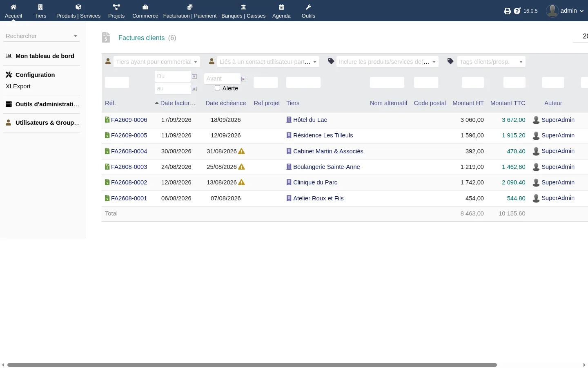Click the Factures clients document icon

[x=106, y=38]
